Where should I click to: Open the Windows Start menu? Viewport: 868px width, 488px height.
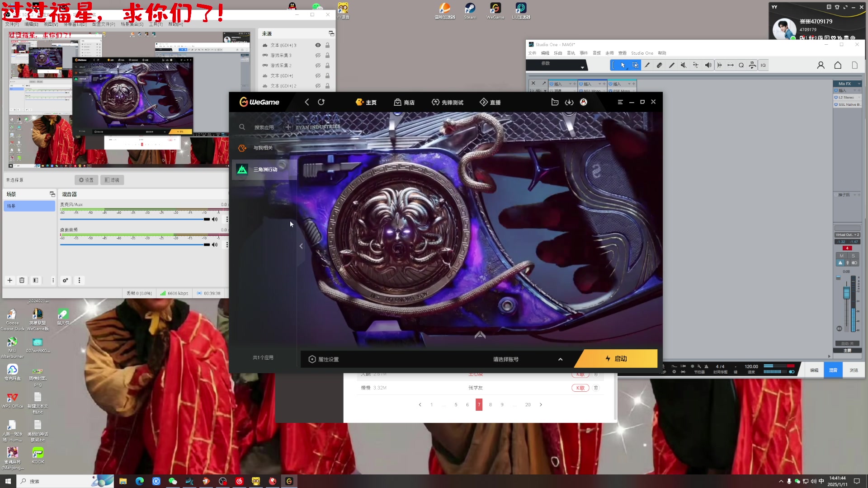coord(8,481)
